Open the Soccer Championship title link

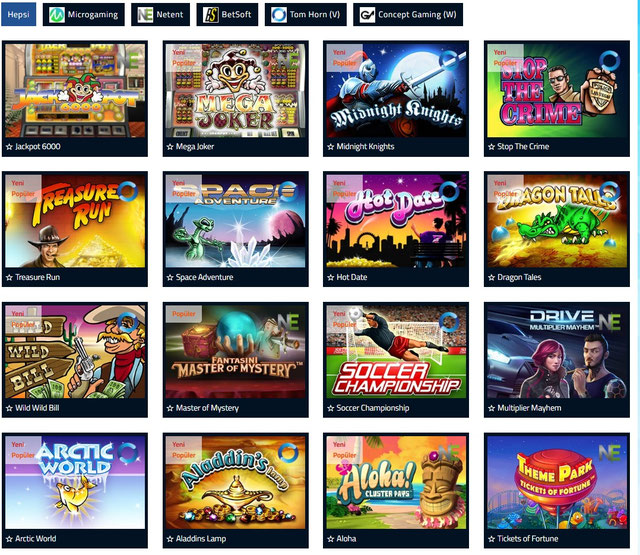[373, 408]
